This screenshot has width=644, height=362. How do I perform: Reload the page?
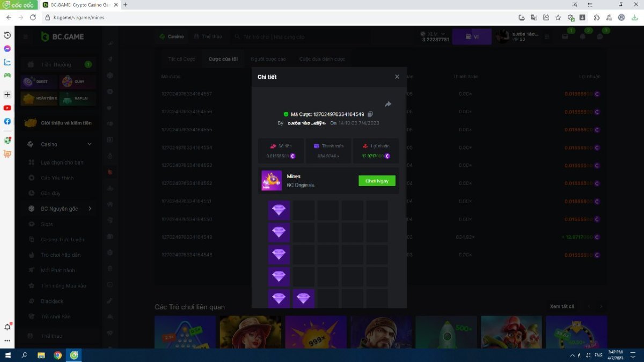click(x=33, y=17)
